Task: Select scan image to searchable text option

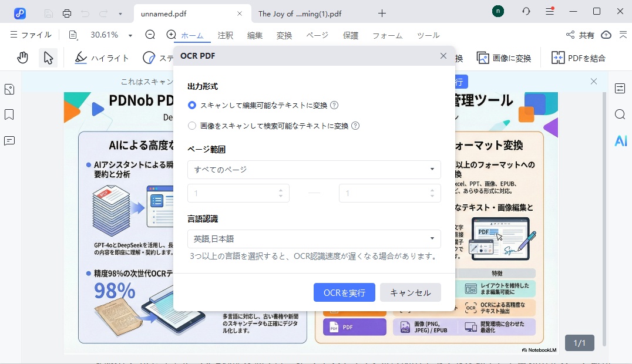Action: (192, 126)
